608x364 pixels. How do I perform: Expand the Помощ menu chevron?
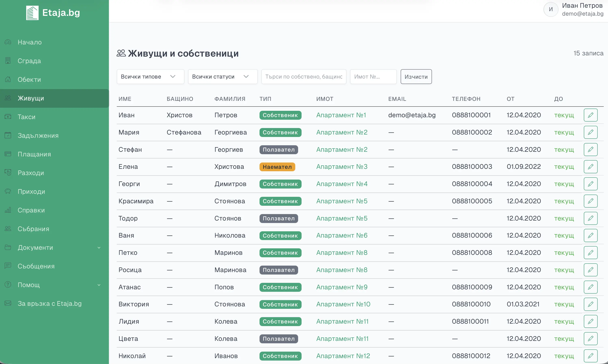coord(99,285)
